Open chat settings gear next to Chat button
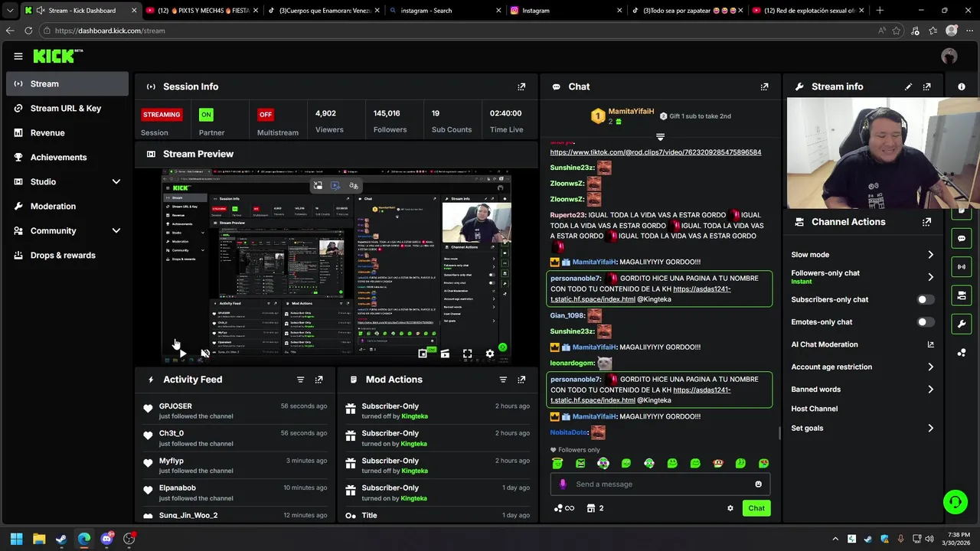The height and width of the screenshot is (551, 980). [730, 508]
